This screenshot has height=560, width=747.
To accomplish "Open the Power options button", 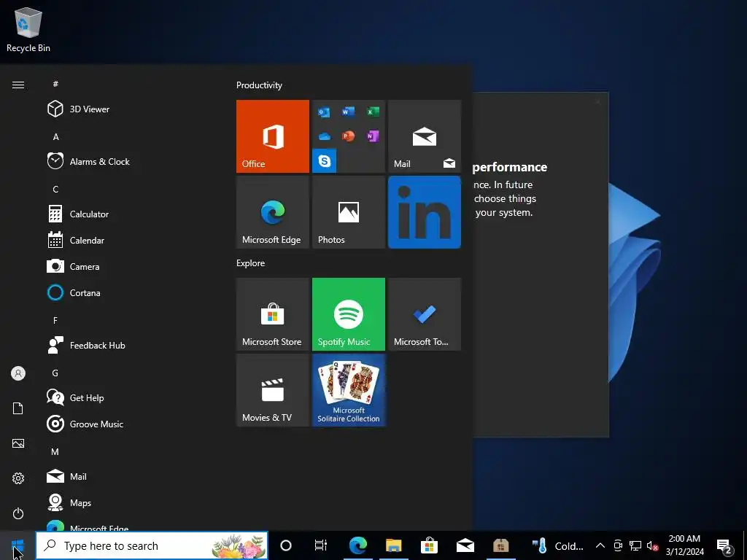I will pyautogui.click(x=18, y=513).
